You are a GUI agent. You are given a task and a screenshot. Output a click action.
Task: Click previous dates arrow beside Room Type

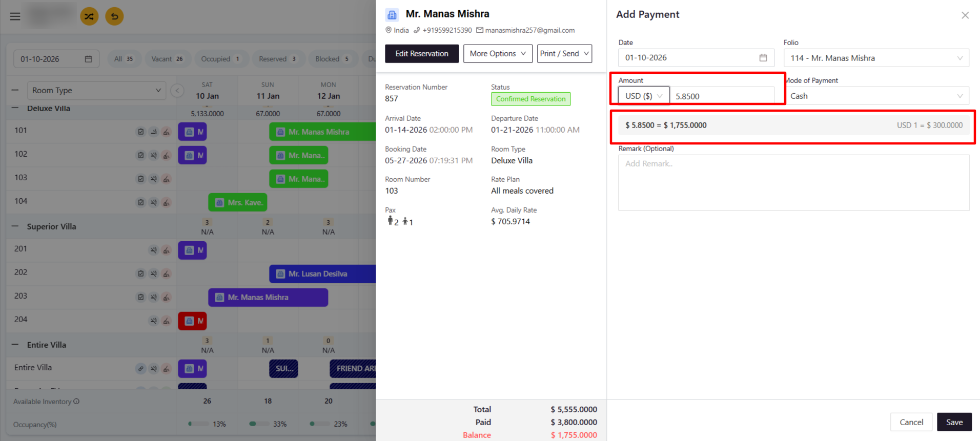pos(177,91)
